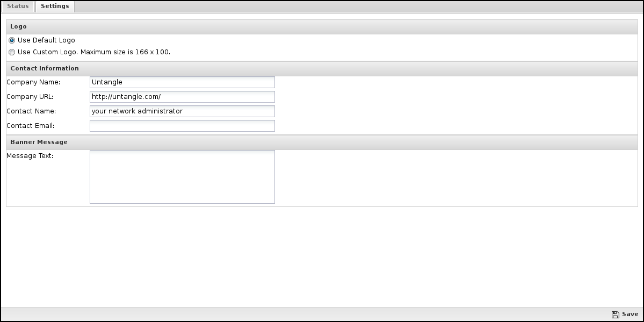This screenshot has width=644, height=322.
Task: Click the Save button text
Action: (630, 314)
